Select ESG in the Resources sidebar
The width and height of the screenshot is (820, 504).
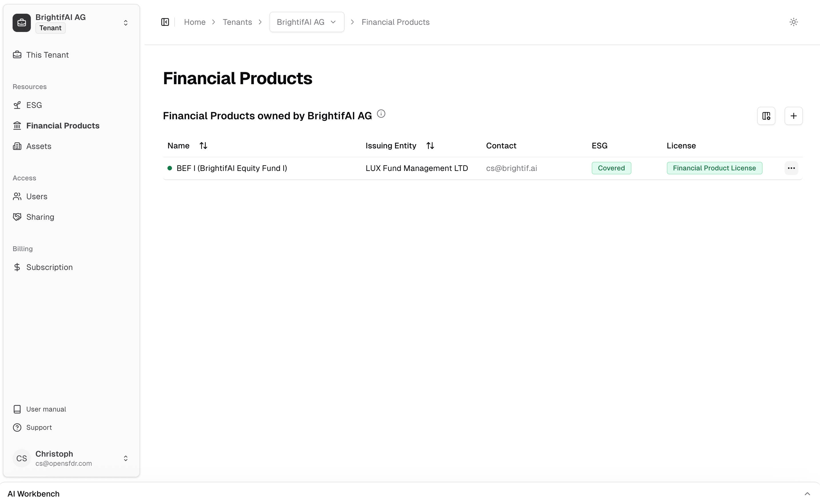pos(34,105)
